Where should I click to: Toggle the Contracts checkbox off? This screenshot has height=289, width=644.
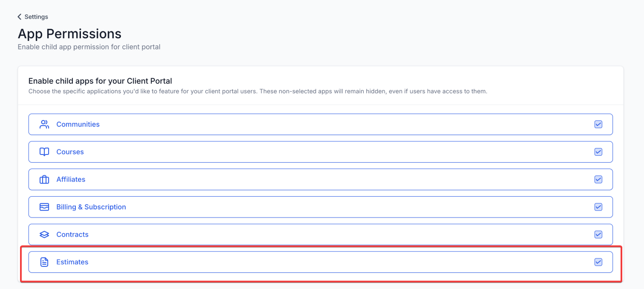pos(598,235)
